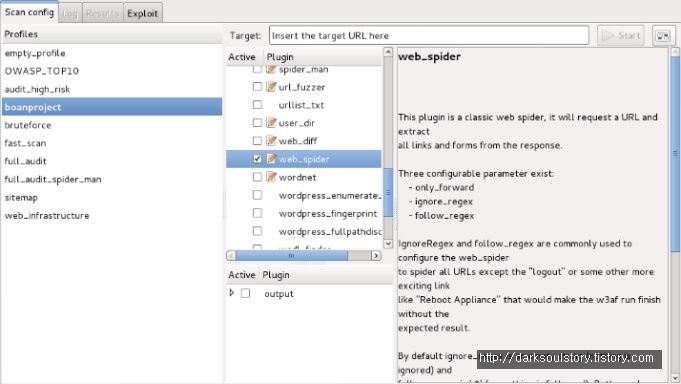Select the web_diff plugin row
Screen dimensions: 681x384
pyautogui.click(x=304, y=141)
